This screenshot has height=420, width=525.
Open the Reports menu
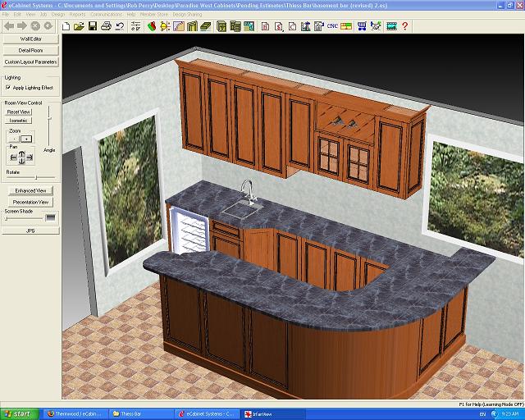(77, 15)
